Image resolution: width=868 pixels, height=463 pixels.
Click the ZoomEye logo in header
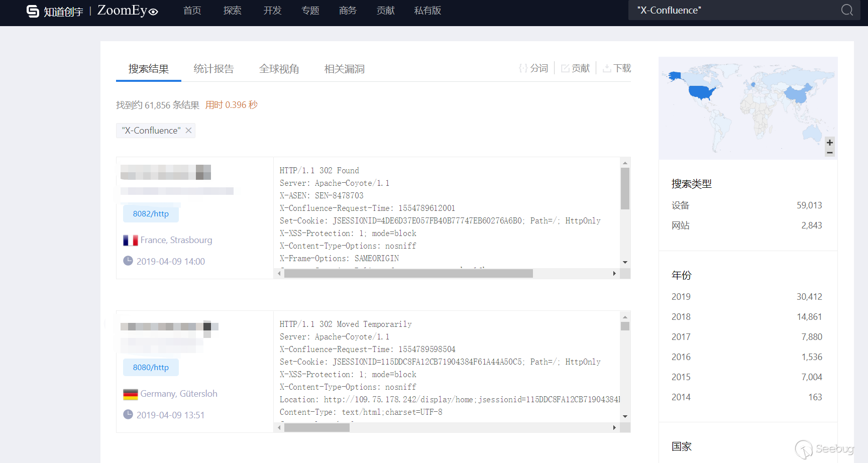tap(128, 11)
